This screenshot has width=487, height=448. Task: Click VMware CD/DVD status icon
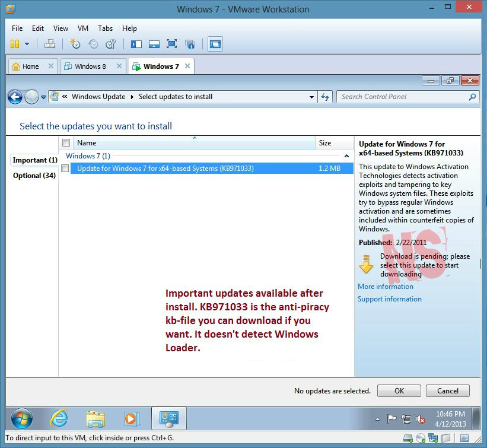(x=420, y=438)
